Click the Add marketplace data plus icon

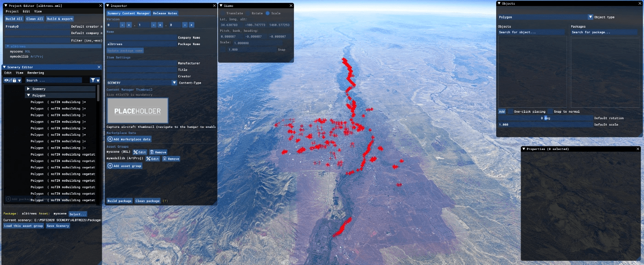point(110,139)
